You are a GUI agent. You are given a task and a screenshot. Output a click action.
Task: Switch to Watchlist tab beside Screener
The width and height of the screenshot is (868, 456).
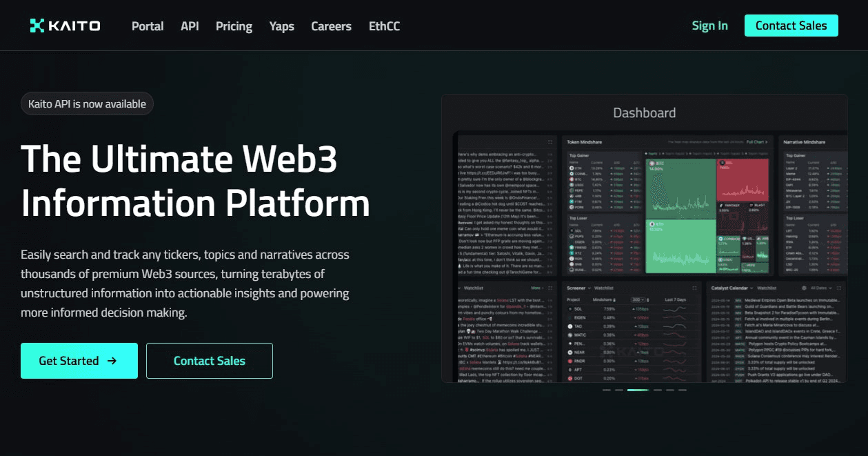click(604, 288)
